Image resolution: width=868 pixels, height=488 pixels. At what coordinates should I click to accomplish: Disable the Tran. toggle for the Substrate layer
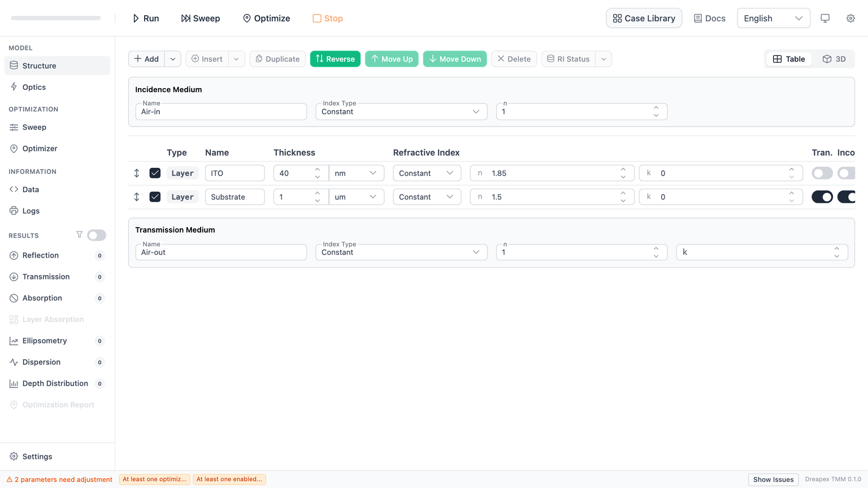pyautogui.click(x=822, y=197)
